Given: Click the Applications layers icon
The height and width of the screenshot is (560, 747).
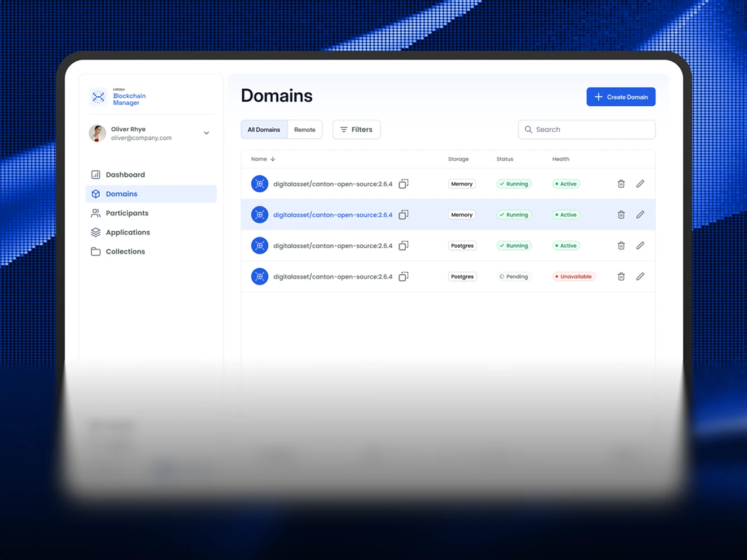Looking at the screenshot, I should (95, 232).
